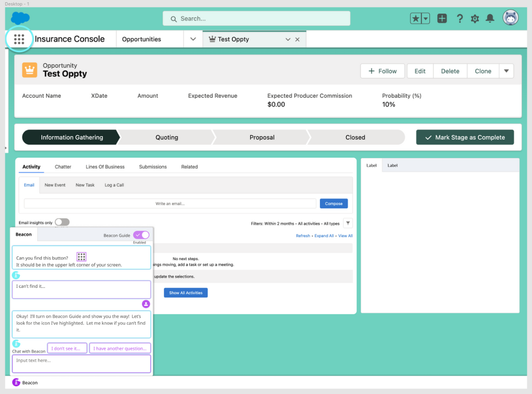Click the Write an email field
This screenshot has width=532, height=394.
click(x=170, y=204)
